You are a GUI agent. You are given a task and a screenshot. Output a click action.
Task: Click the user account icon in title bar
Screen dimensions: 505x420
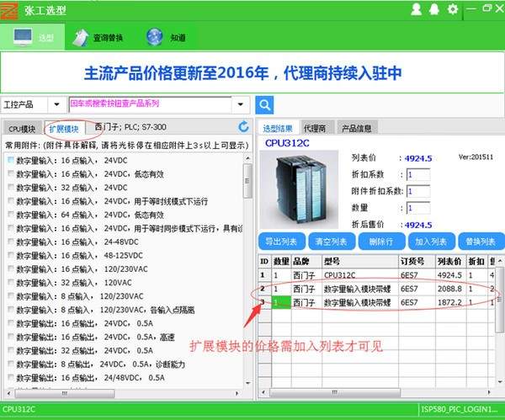click(x=416, y=9)
